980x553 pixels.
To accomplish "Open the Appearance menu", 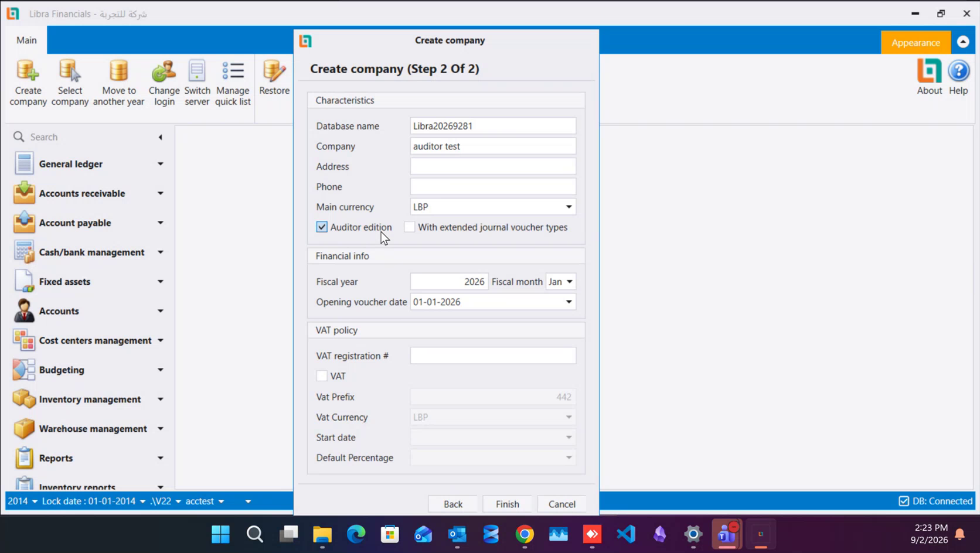I will click(916, 42).
